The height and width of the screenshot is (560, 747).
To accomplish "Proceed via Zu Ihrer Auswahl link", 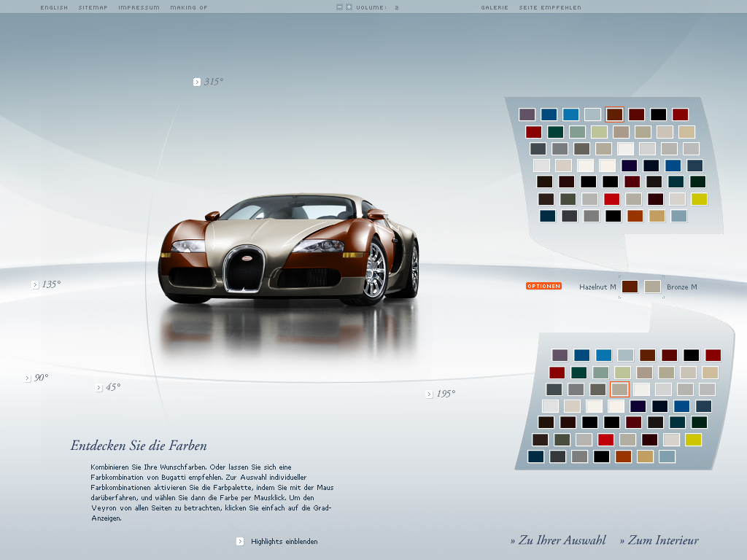I will point(558,540).
